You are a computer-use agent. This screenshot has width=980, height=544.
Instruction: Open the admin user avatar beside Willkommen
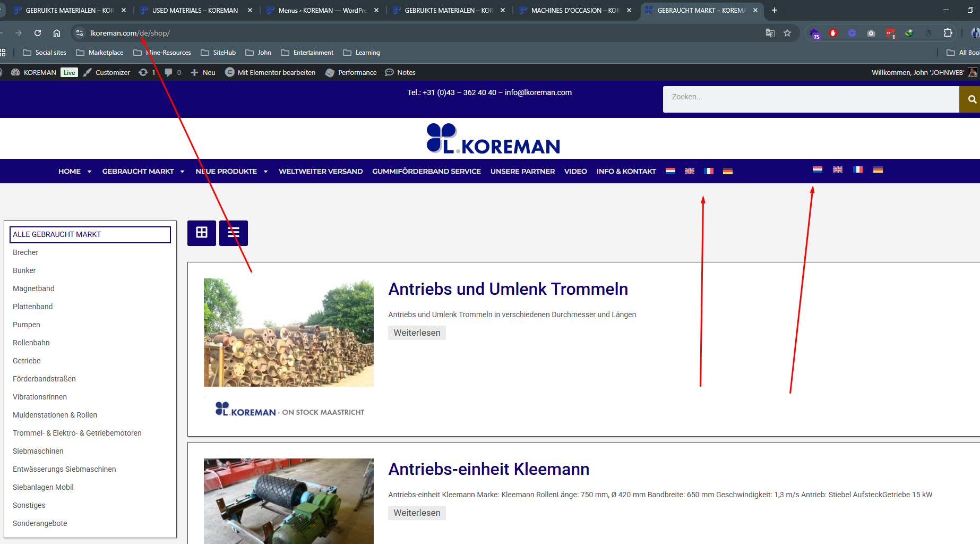(x=973, y=72)
